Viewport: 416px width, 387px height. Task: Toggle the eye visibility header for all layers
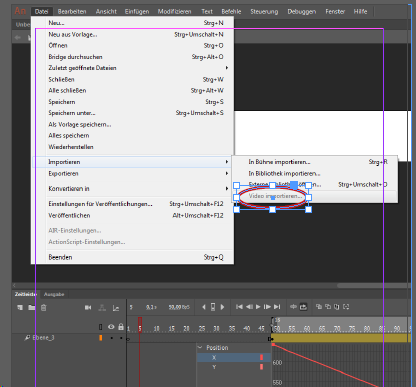(111, 327)
